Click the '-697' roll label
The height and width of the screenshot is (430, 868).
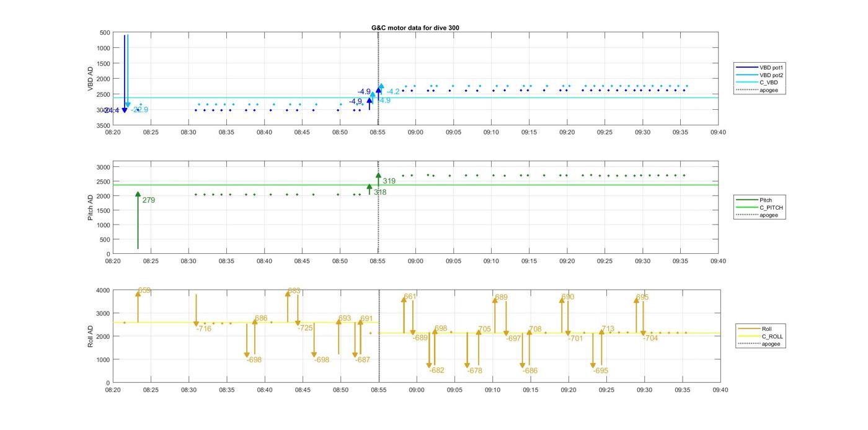pyautogui.click(x=513, y=339)
